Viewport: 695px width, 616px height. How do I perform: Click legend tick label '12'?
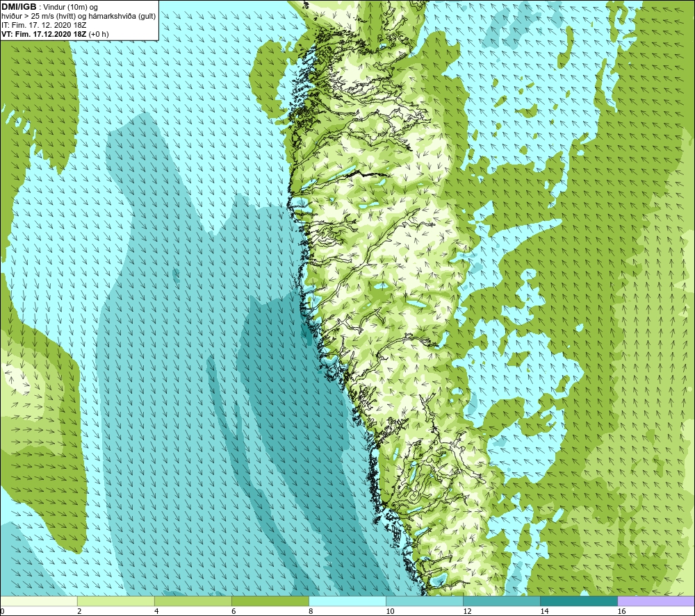pos(467,611)
